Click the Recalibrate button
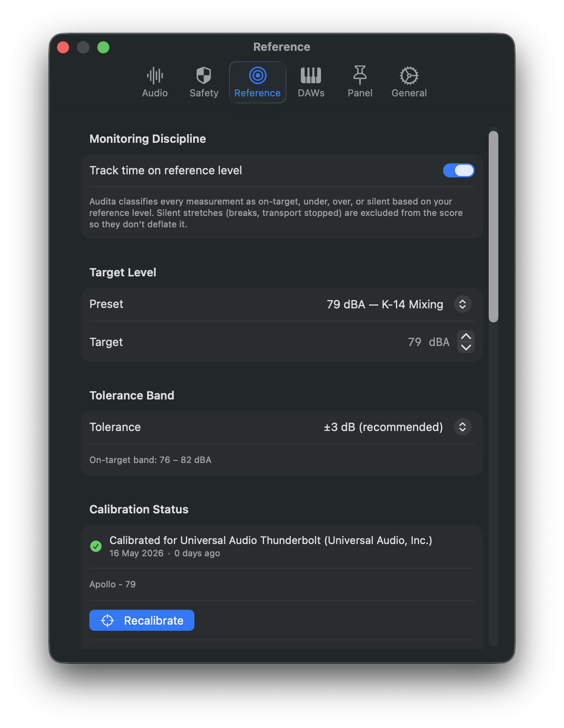The height and width of the screenshot is (728, 564). point(142,620)
